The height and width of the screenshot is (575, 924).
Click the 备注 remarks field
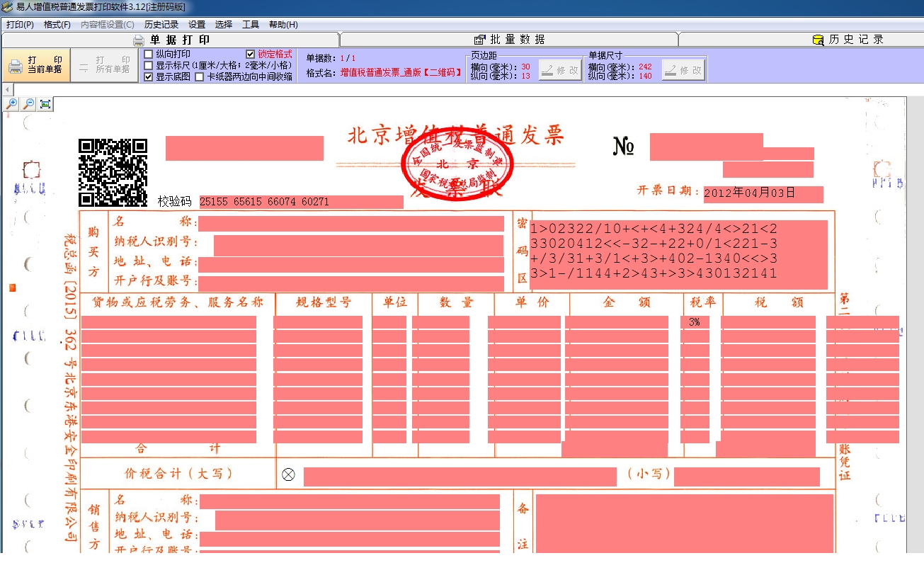point(684,523)
